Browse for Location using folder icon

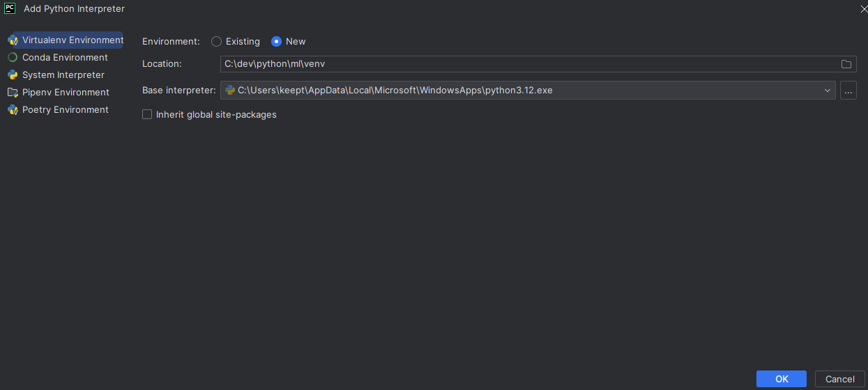click(846, 64)
